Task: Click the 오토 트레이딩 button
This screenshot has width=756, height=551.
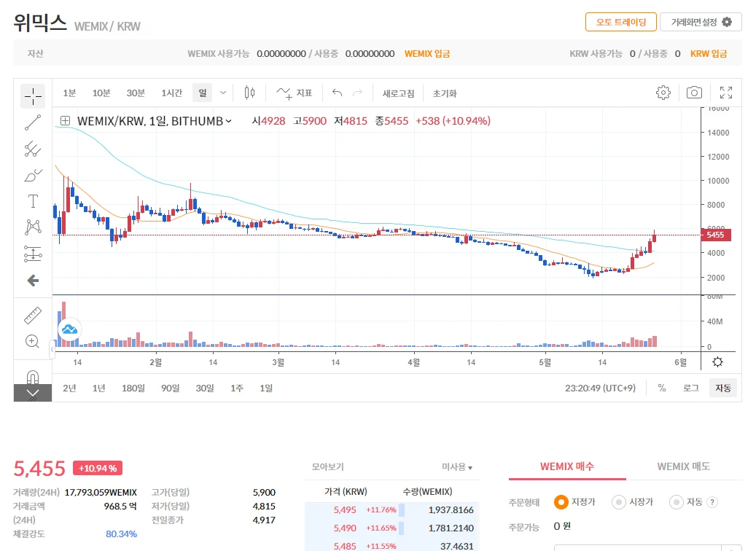Action: (621, 22)
